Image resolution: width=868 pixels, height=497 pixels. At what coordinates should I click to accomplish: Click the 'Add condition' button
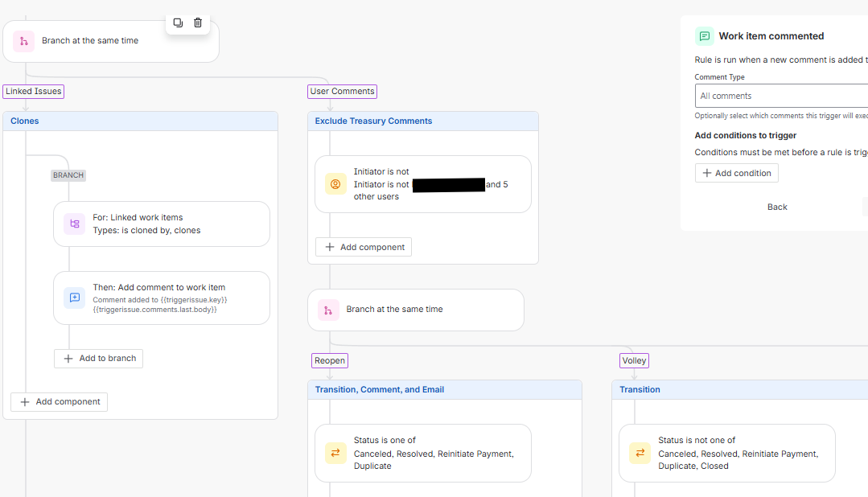[737, 173]
